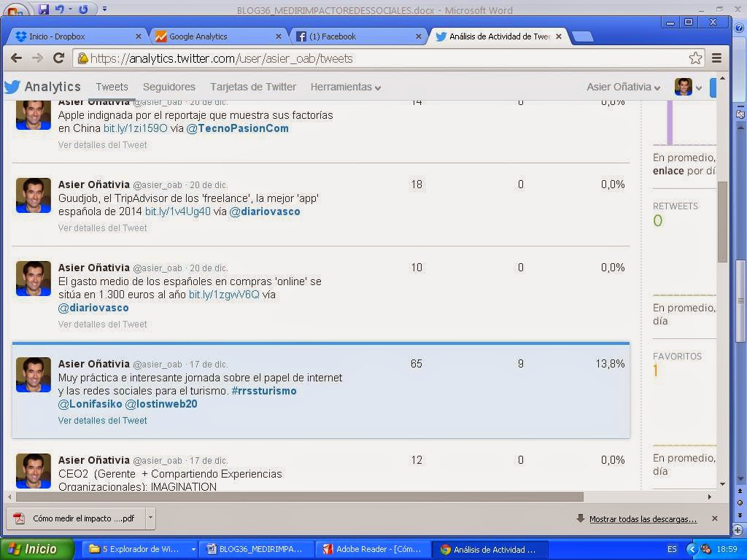Close the Facebook tab
Viewport: 747px width, 560px height.
(418, 36)
